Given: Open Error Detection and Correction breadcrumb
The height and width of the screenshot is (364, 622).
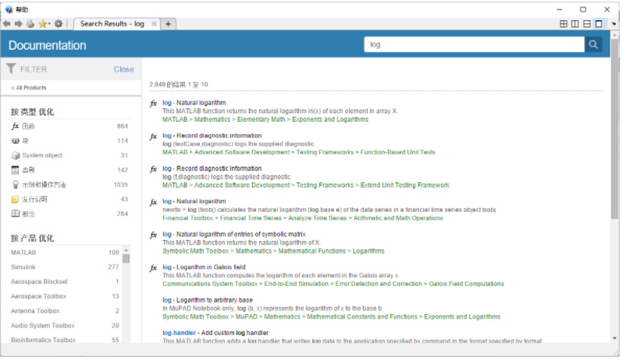Looking at the screenshot, I should (379, 284).
